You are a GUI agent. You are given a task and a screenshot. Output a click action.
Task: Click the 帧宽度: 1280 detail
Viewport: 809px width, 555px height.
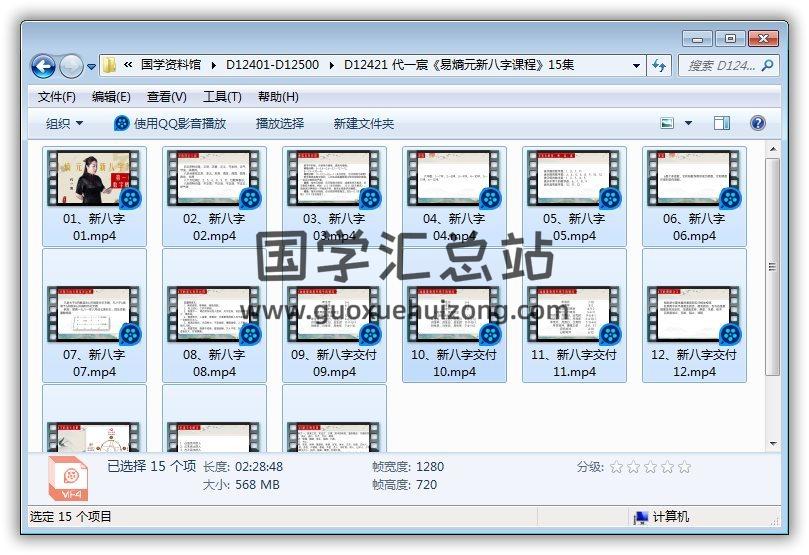[x=408, y=467]
